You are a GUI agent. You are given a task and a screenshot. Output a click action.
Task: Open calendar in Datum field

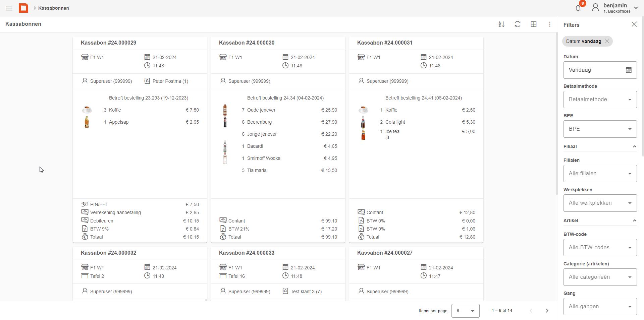click(629, 70)
